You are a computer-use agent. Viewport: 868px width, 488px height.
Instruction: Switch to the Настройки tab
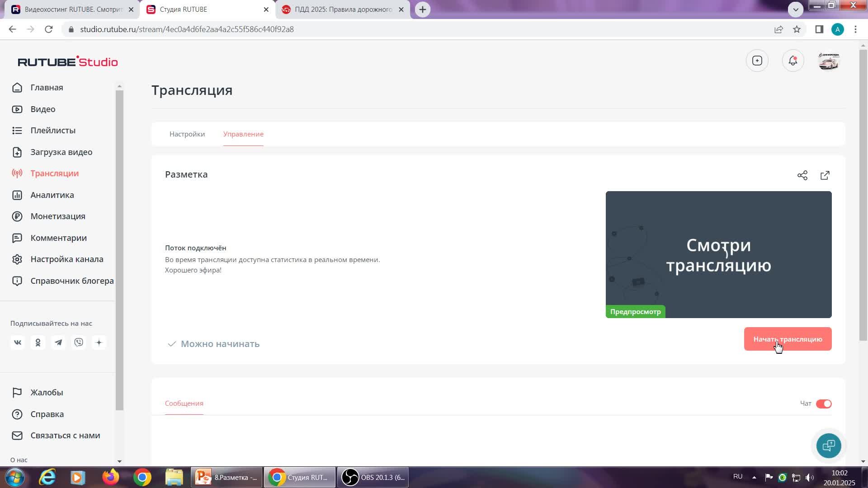click(x=187, y=134)
